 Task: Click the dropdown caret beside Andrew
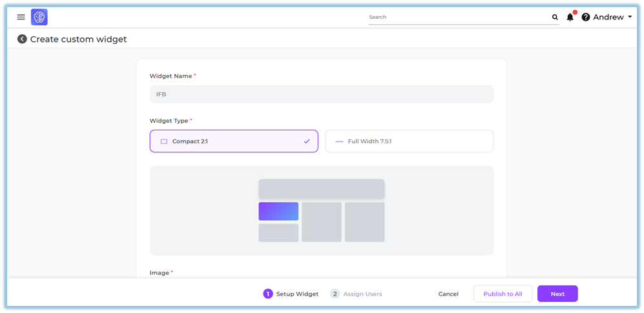click(x=630, y=17)
